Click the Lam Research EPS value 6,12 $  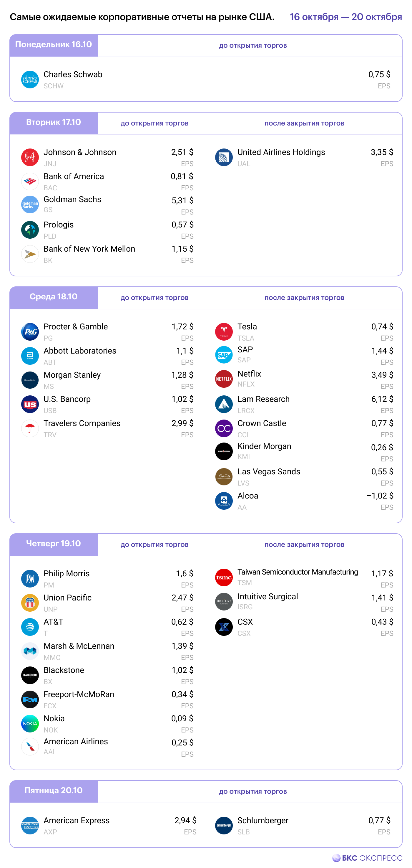(382, 399)
